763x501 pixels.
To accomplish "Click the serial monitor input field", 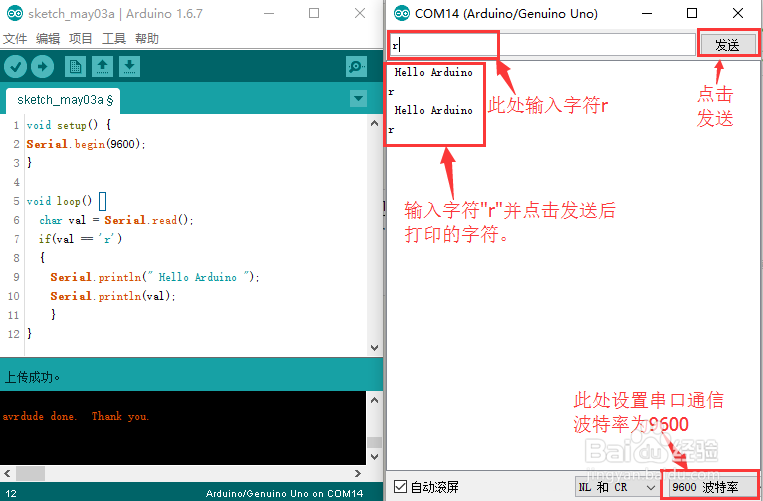I will point(542,45).
